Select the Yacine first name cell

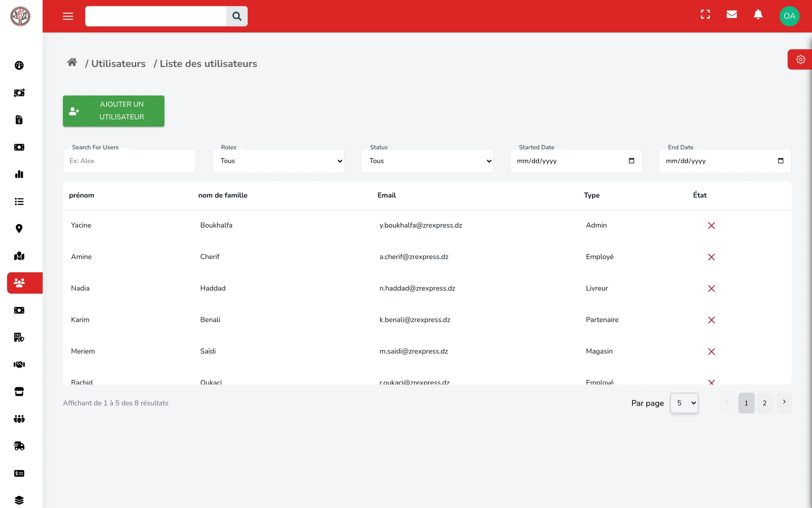pyautogui.click(x=81, y=225)
